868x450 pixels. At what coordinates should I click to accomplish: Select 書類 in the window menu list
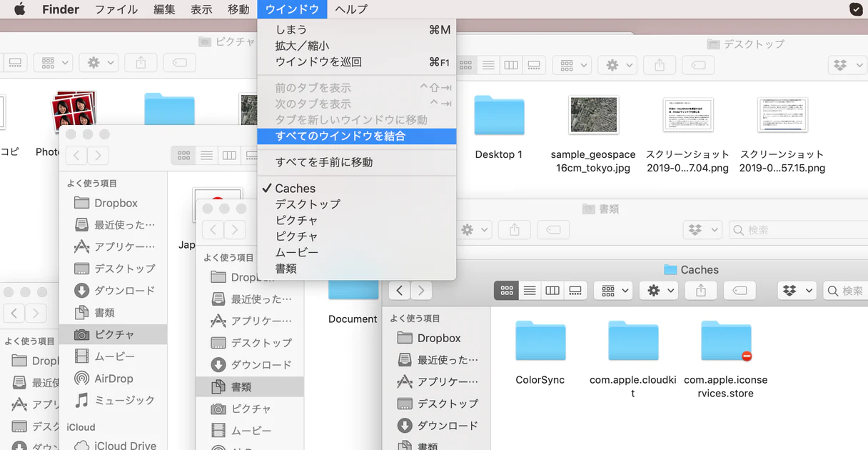(357, 269)
